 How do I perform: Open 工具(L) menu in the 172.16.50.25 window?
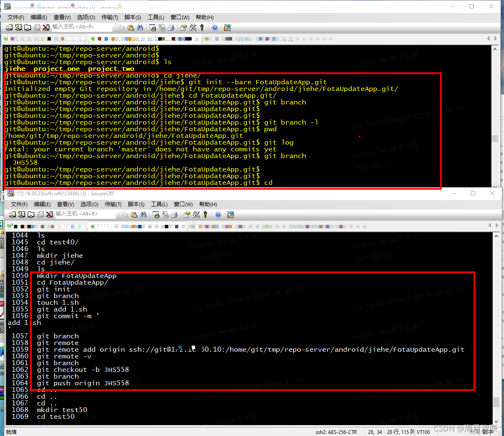159,204
